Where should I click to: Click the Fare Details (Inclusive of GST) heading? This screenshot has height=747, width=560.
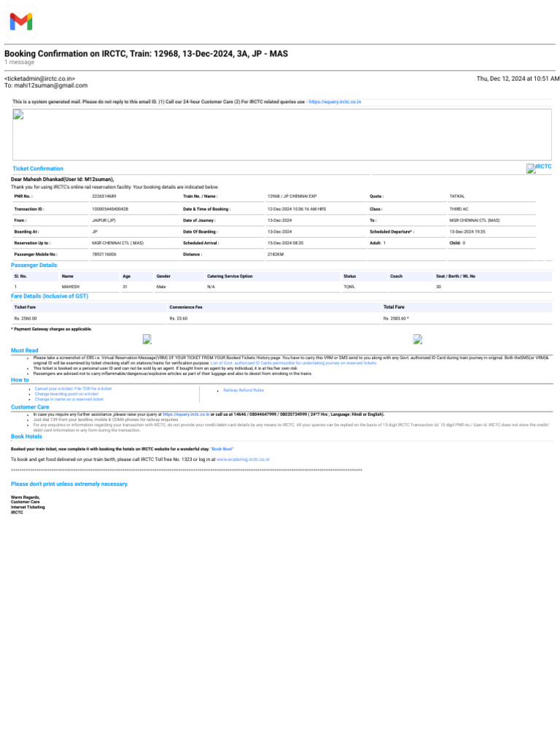[x=50, y=296]
